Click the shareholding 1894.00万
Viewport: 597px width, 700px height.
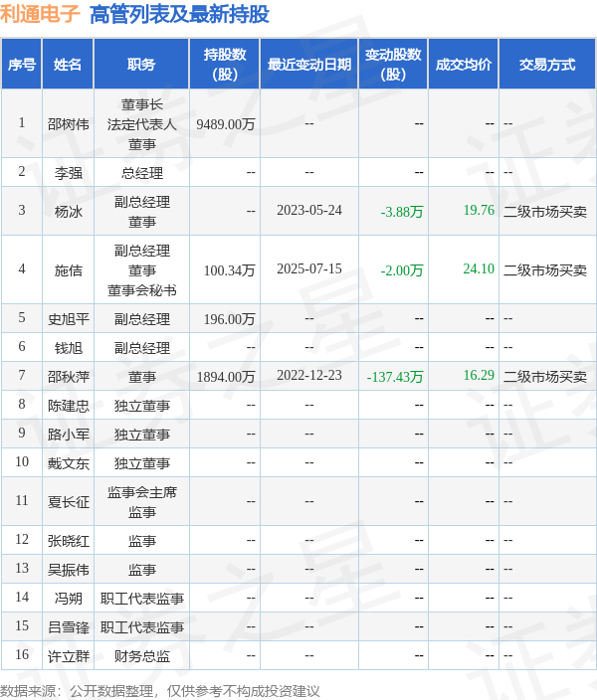pyautogui.click(x=226, y=376)
